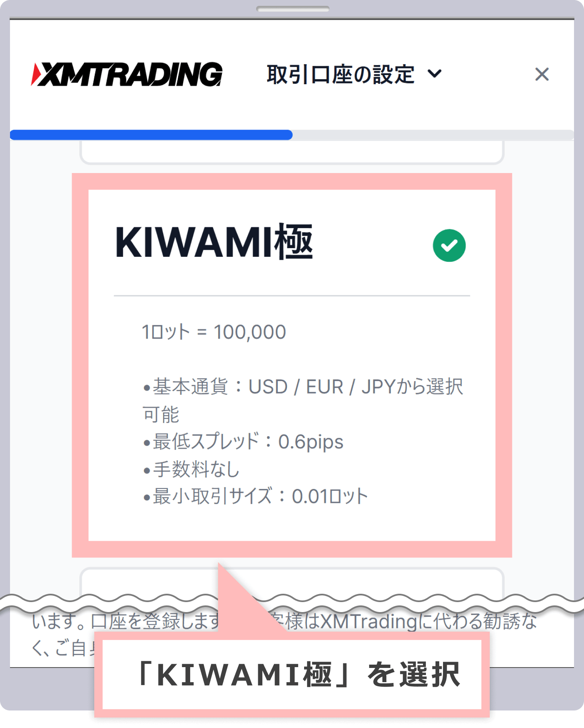The height and width of the screenshot is (728, 584).
Task: Toggle the green checkmark on KIWAMI極
Action: [449, 246]
